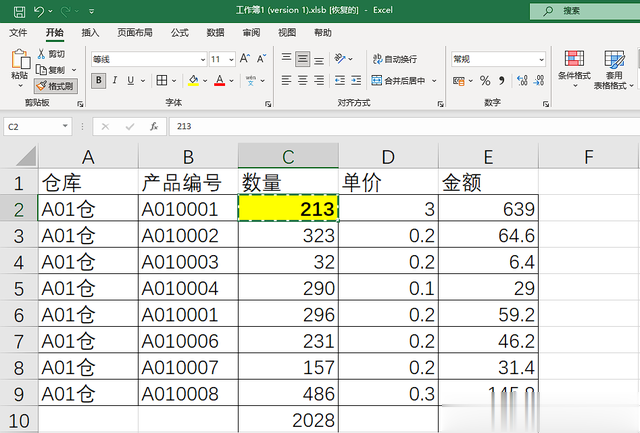This screenshot has width=640, height=433.
Task: Click the search box in title bar
Action: [585, 11]
